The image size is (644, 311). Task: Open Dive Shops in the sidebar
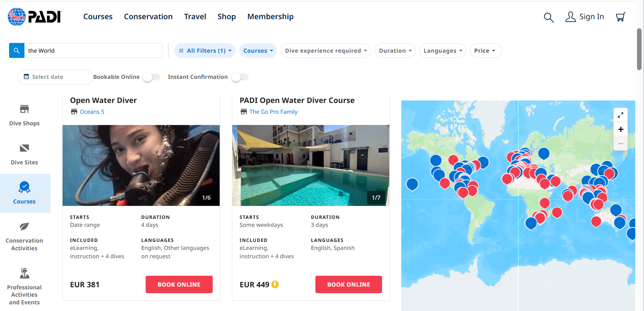click(x=24, y=116)
